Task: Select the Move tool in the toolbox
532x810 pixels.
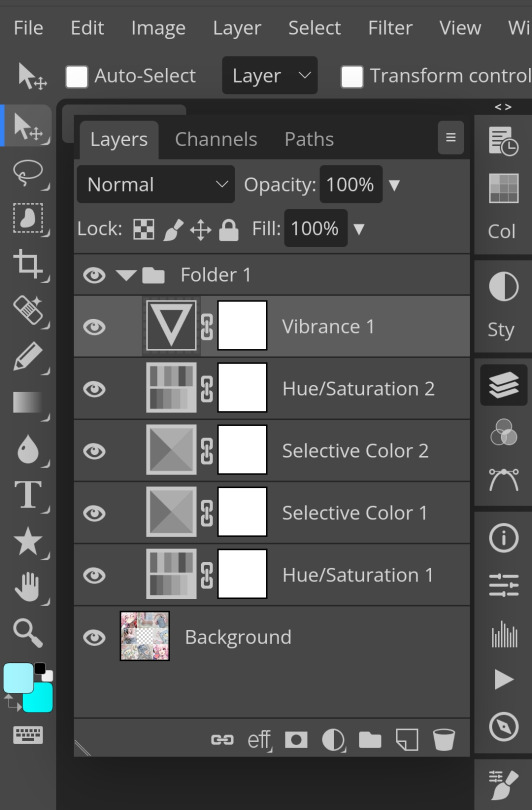Action: [x=28, y=127]
